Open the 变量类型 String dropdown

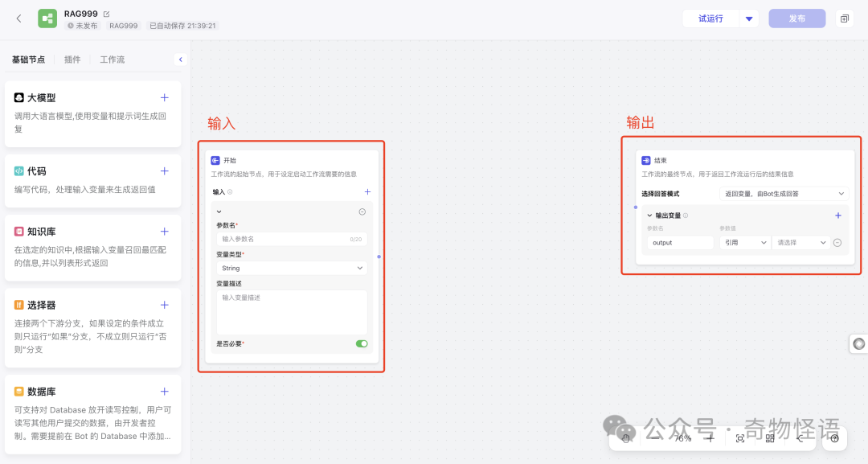click(x=291, y=268)
